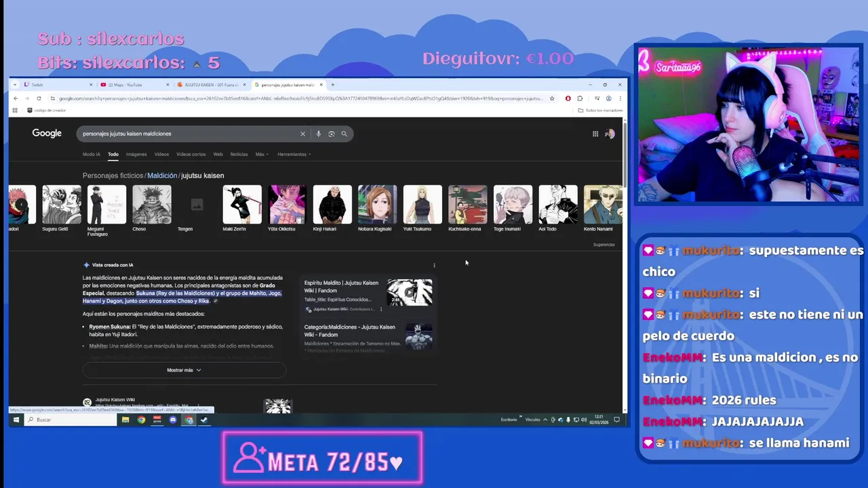Open the Jujutsu Kaisen Wiki search result
This screenshot has height=488, width=868.
(x=115, y=400)
